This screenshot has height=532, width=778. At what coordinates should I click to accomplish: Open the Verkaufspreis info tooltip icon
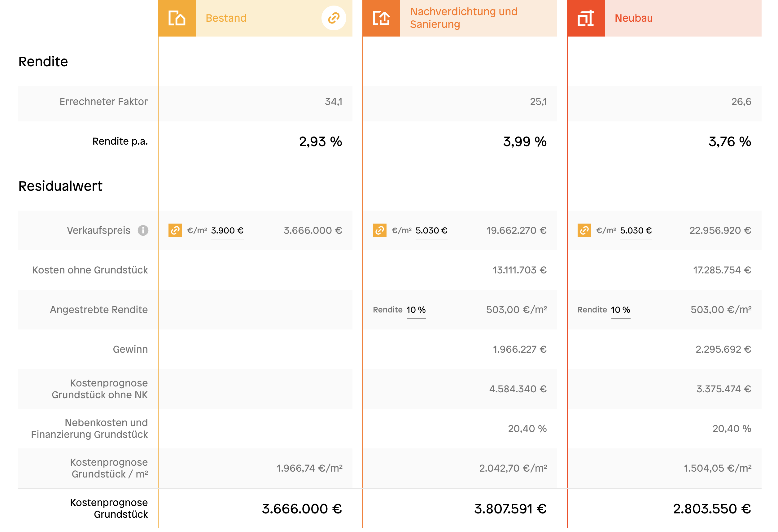[x=143, y=230]
